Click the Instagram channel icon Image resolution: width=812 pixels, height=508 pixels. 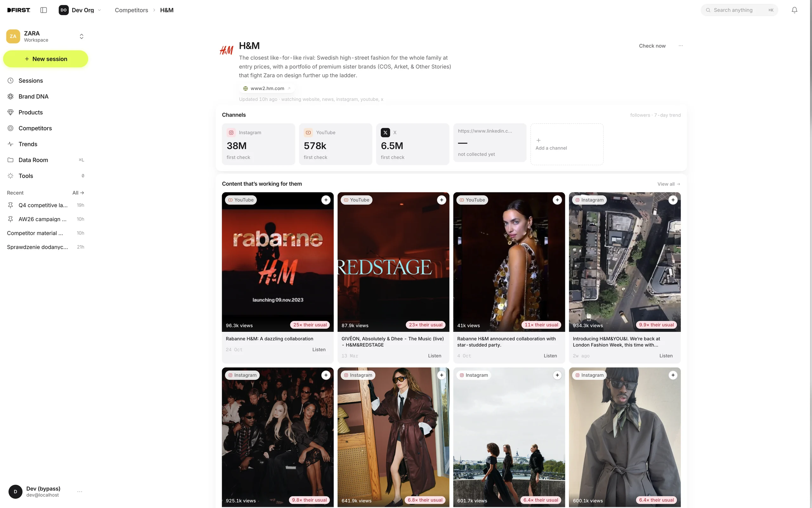[x=231, y=132]
